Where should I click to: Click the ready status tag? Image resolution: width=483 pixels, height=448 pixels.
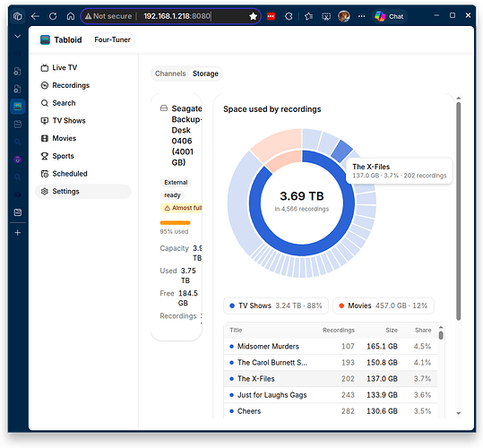click(x=172, y=195)
